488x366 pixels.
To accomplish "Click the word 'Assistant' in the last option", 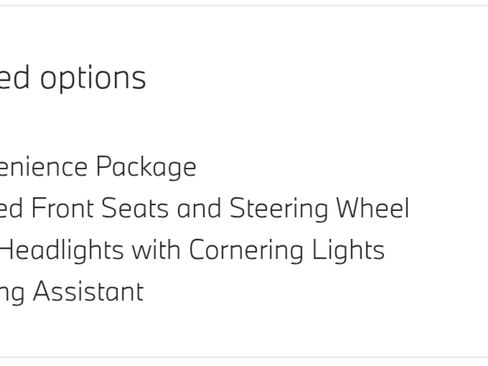I will pyautogui.click(x=88, y=292).
